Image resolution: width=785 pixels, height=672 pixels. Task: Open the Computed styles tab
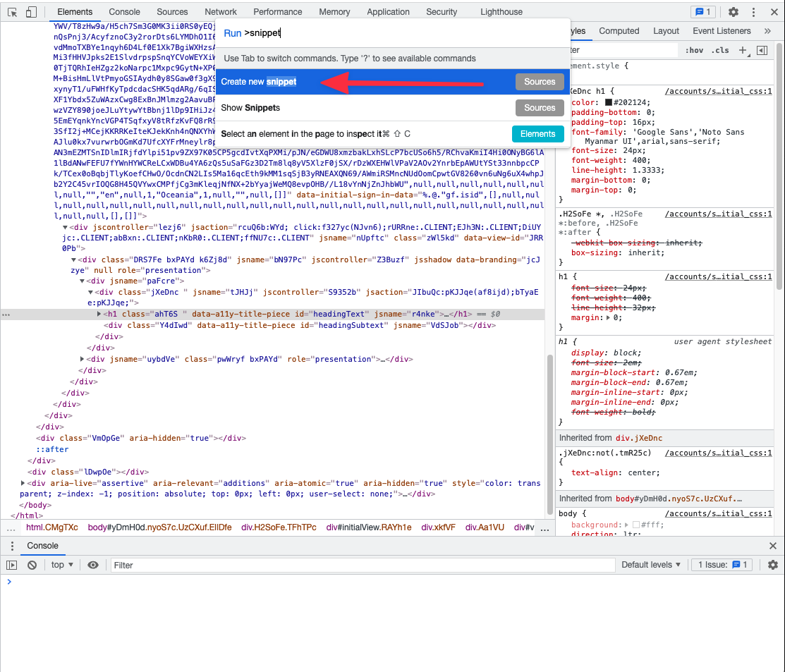click(619, 30)
